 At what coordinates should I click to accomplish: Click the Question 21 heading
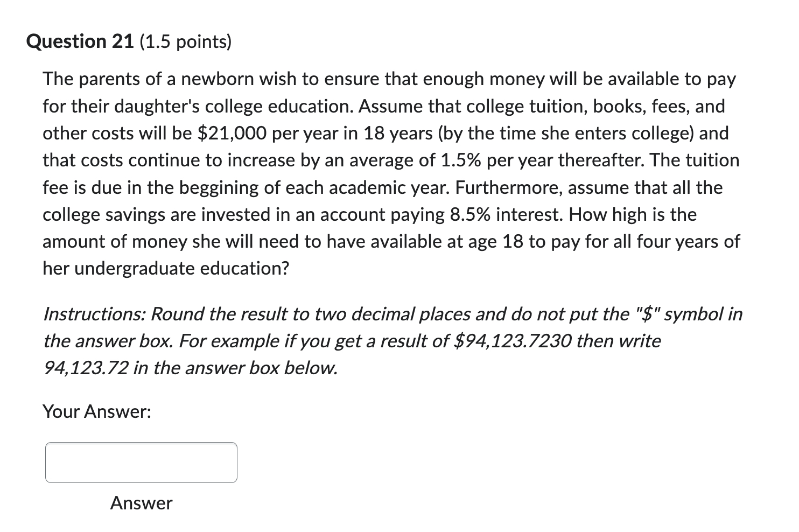point(80,42)
